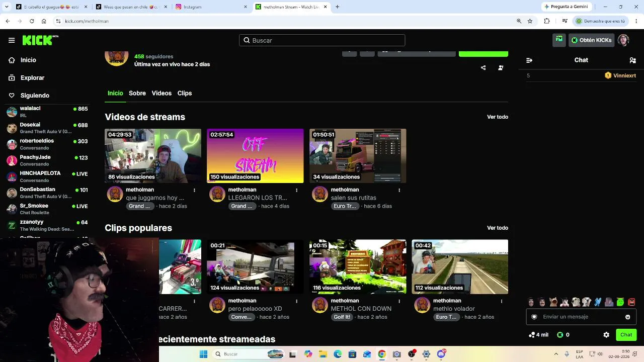Open Windows Start menu

[x=203, y=354]
